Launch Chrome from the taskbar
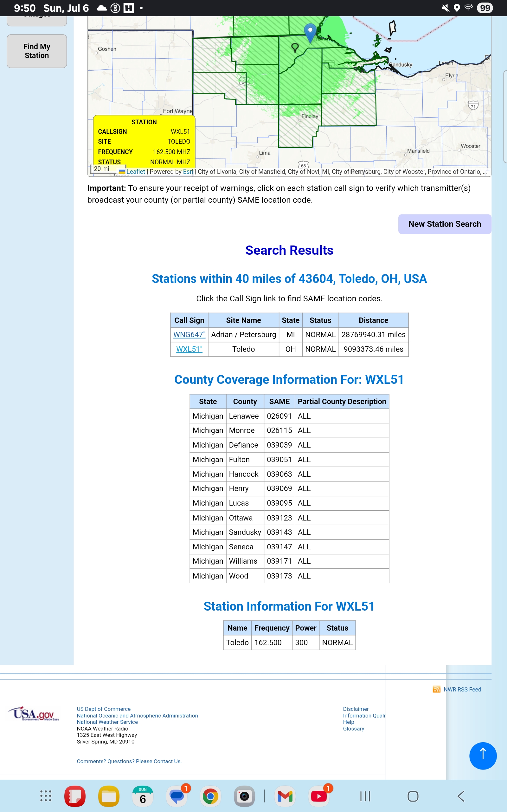 click(210, 796)
